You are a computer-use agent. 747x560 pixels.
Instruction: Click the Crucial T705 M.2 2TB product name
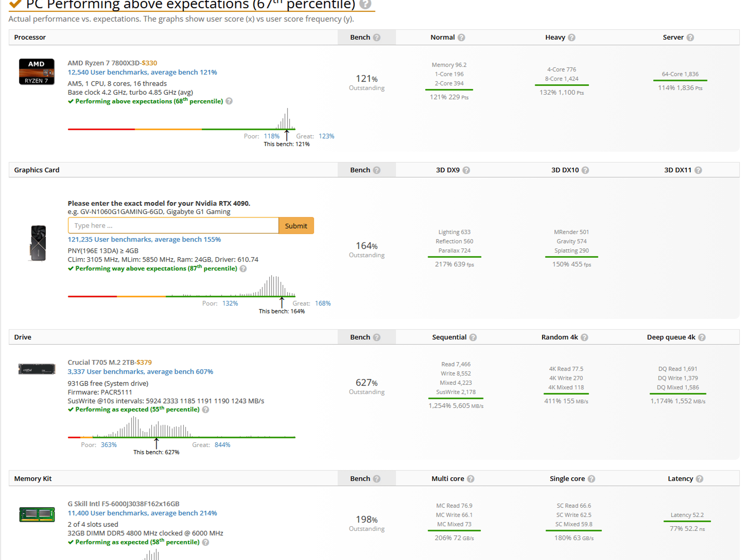click(x=101, y=362)
